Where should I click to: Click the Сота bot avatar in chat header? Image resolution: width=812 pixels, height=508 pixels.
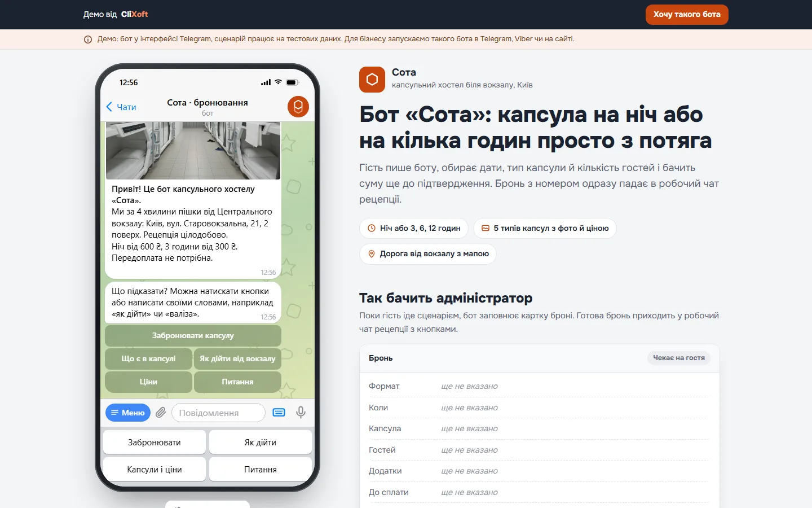click(298, 106)
